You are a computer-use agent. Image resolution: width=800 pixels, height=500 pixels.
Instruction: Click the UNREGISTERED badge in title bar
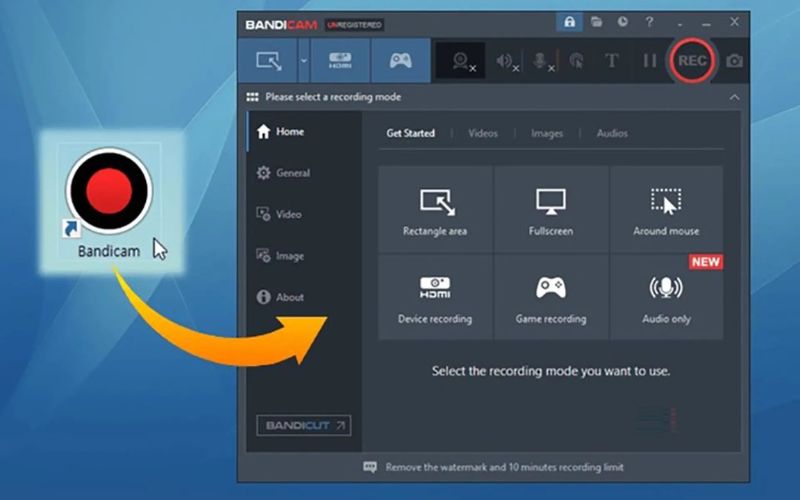click(355, 24)
